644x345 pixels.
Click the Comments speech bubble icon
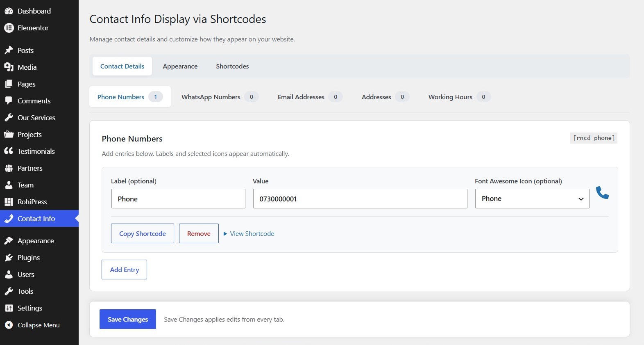click(9, 101)
